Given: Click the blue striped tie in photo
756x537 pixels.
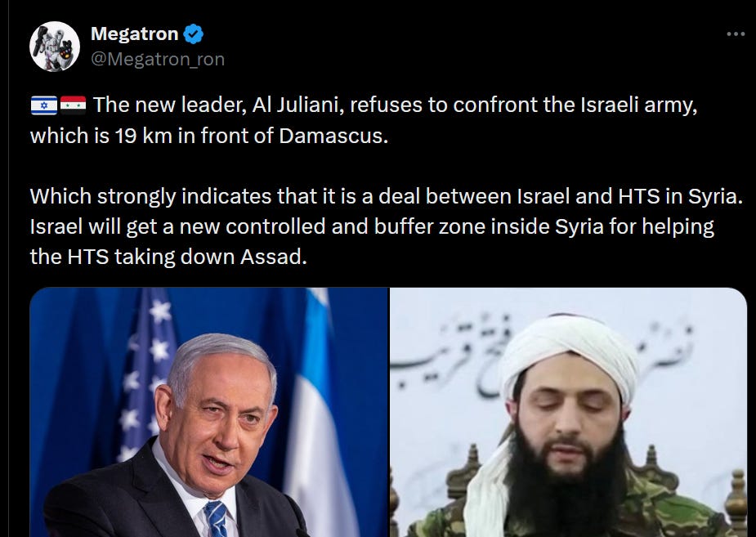Looking at the screenshot, I should 216,519.
